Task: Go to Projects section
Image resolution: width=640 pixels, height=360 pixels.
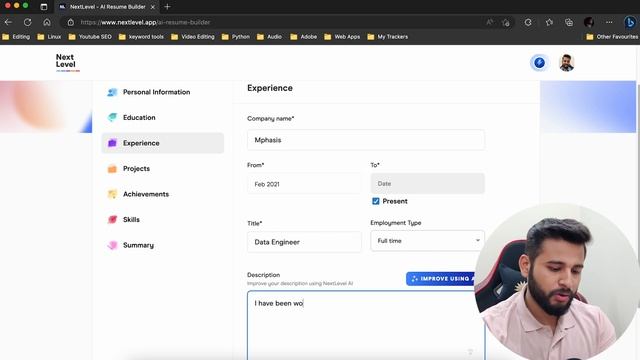Action: point(162,169)
